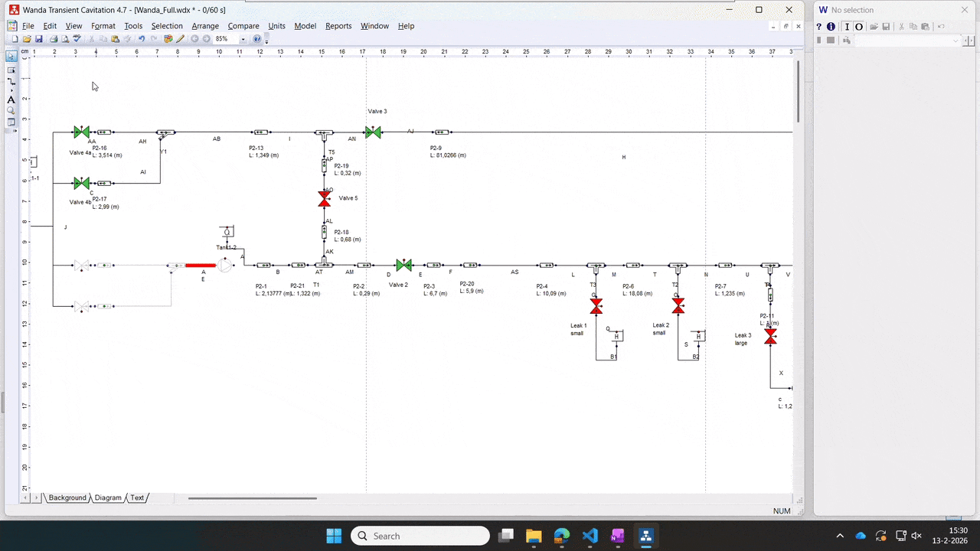Viewport: 980px width, 551px height.
Task: Open the property window combo box
Action: click(907, 40)
